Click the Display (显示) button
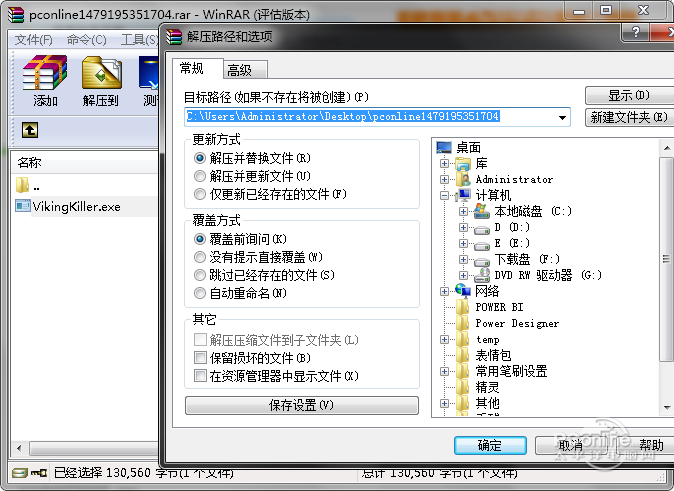 (629, 95)
